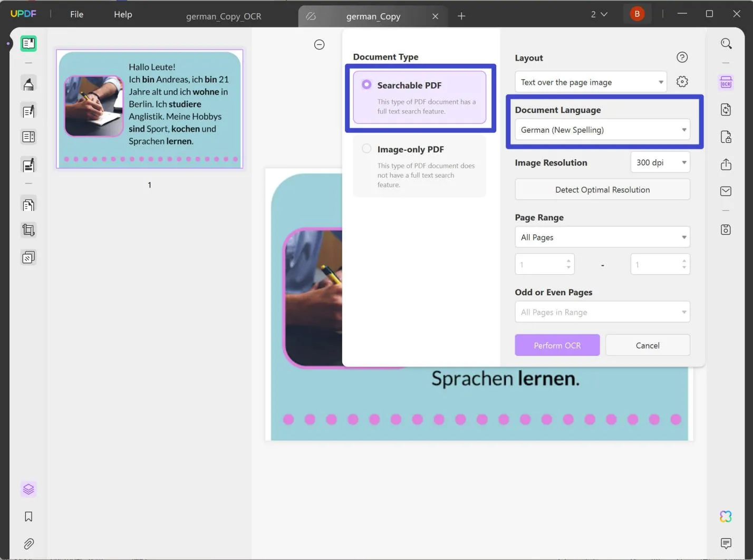Open the Page Range dropdown
The image size is (753, 560).
(602, 237)
